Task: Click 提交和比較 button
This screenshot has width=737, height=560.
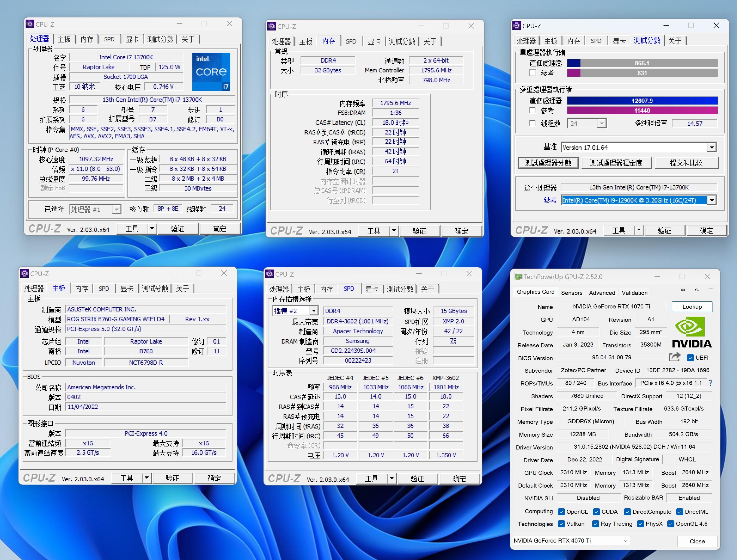Action: (686, 163)
